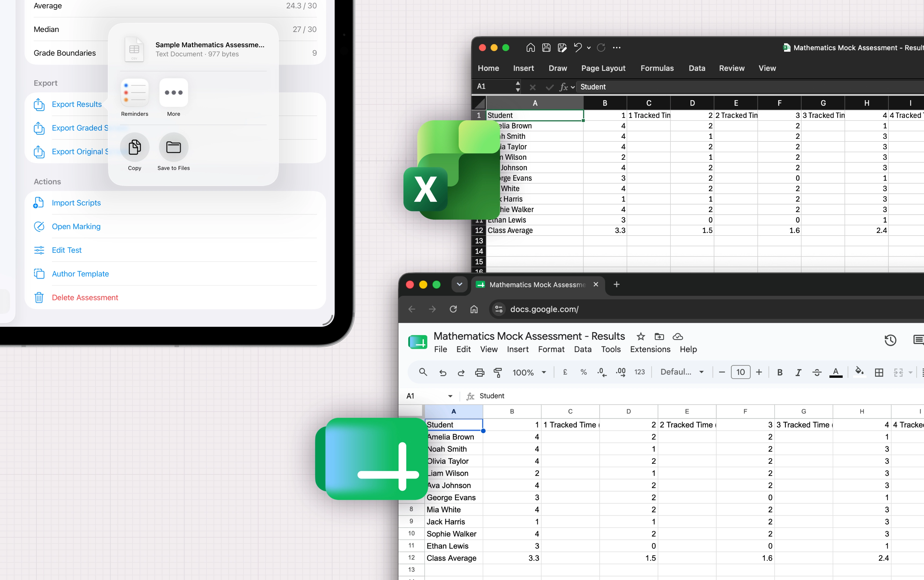924x580 pixels.
Task: Reload the page in Chrome
Action: click(x=453, y=309)
